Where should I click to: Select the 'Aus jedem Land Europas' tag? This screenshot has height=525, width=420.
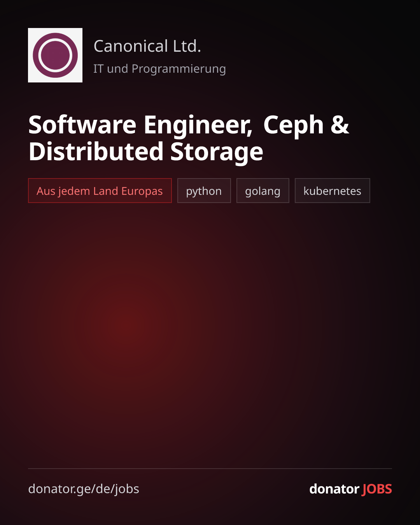(100, 191)
